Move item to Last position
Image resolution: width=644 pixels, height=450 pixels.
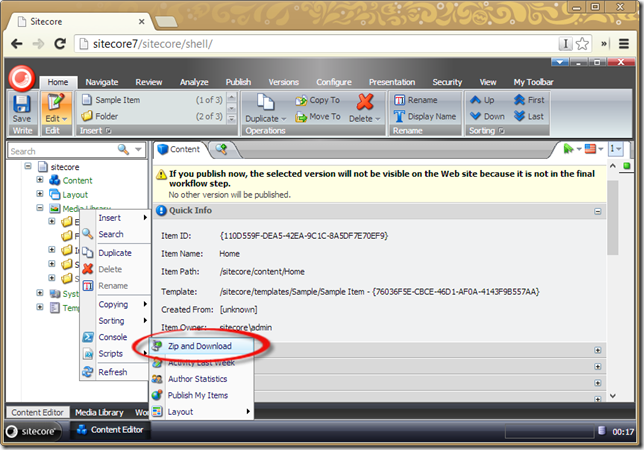point(529,116)
